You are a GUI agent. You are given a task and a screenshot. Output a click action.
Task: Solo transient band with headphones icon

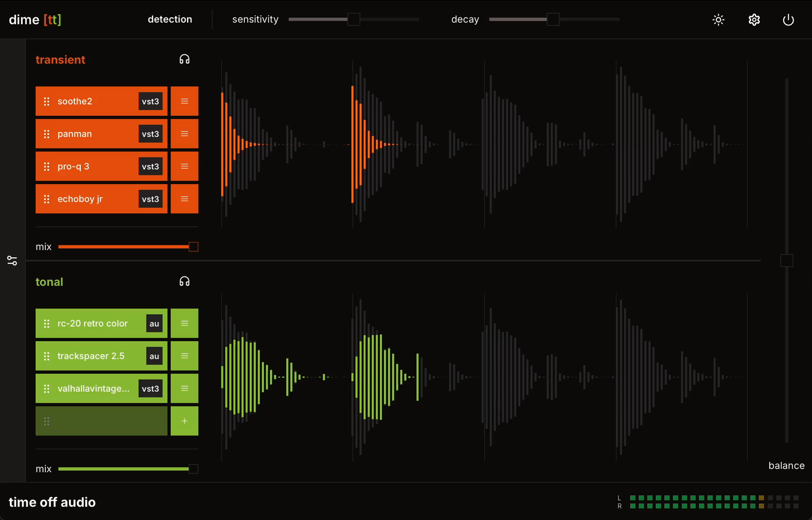point(184,59)
